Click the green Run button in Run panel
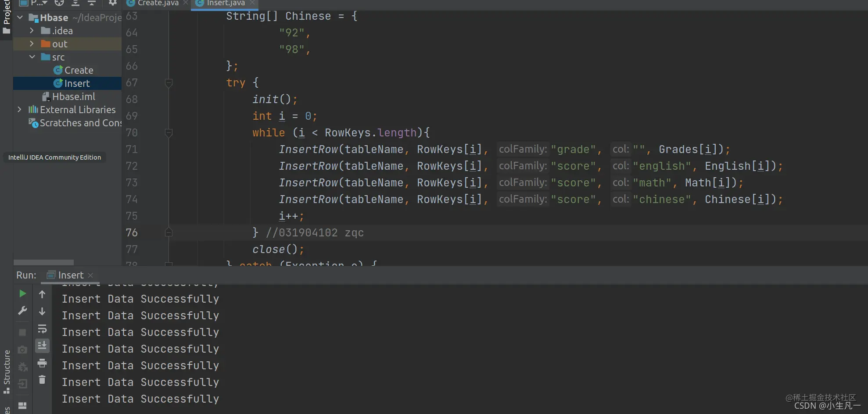 pyautogui.click(x=22, y=293)
